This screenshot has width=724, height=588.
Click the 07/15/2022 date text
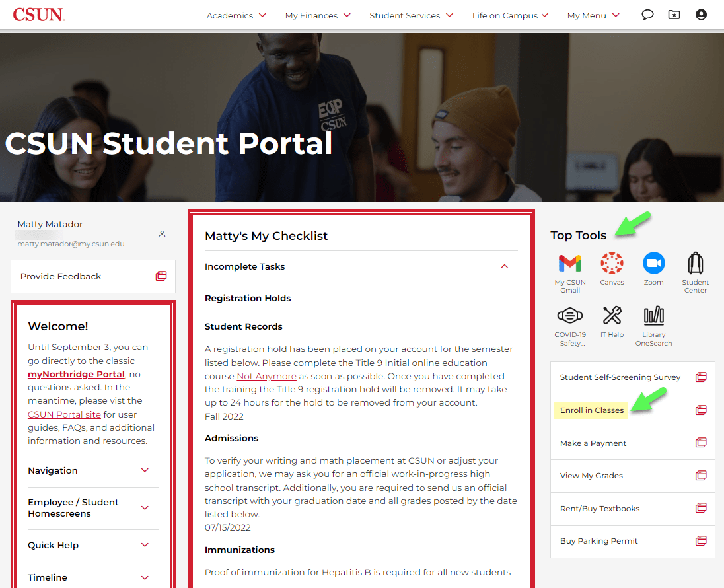point(228,527)
